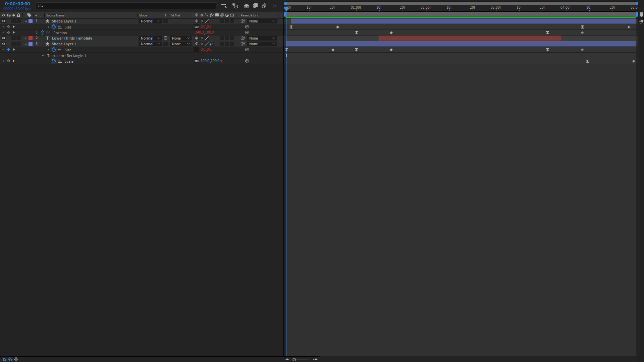Open track matte dropdown for Lower Thirds Template
The width and height of the screenshot is (644, 362).
(x=180, y=38)
